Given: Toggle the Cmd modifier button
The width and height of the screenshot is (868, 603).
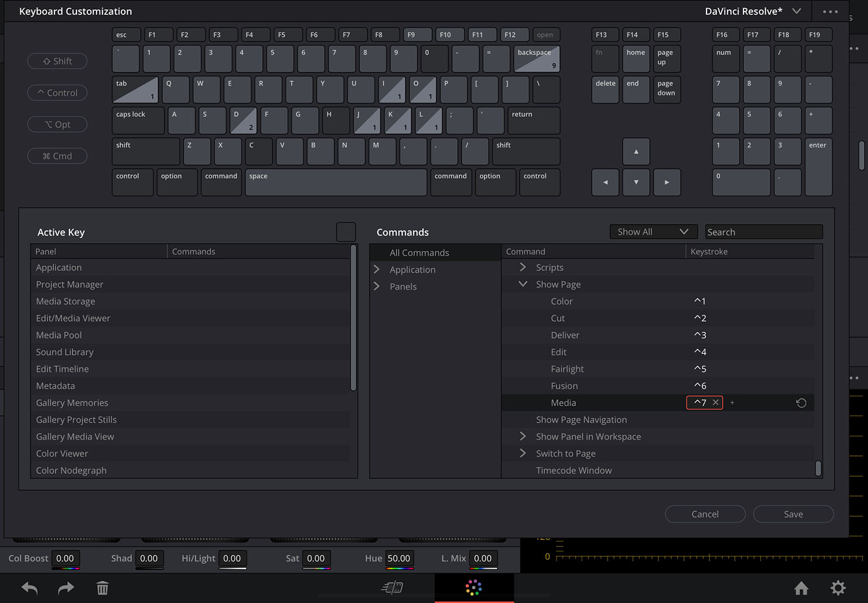Looking at the screenshot, I should (x=57, y=156).
